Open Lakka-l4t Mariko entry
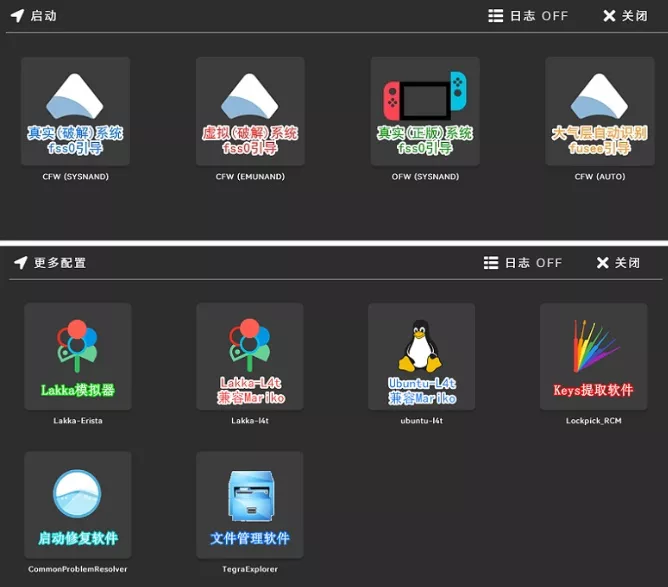The height and width of the screenshot is (587, 668). pos(250,357)
